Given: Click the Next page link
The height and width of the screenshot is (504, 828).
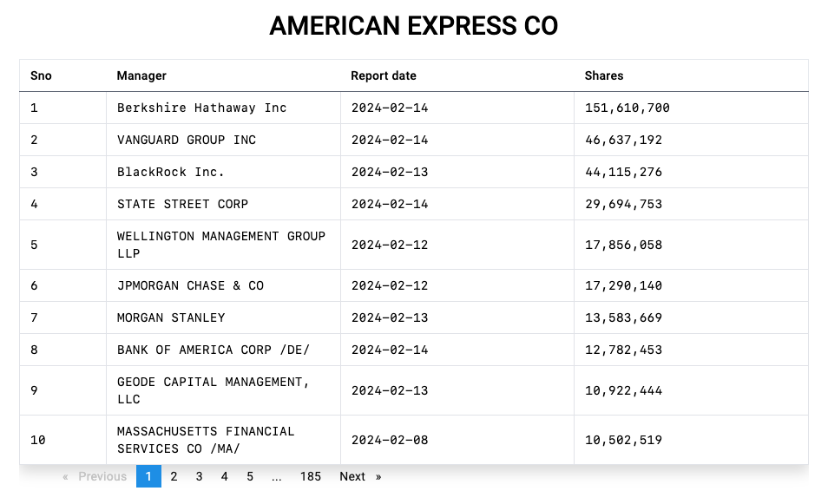Looking at the screenshot, I should (x=359, y=476).
